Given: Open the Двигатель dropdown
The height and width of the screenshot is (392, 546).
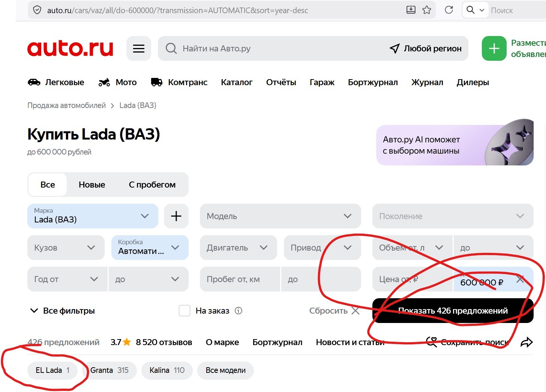Looking at the screenshot, I should [238, 248].
